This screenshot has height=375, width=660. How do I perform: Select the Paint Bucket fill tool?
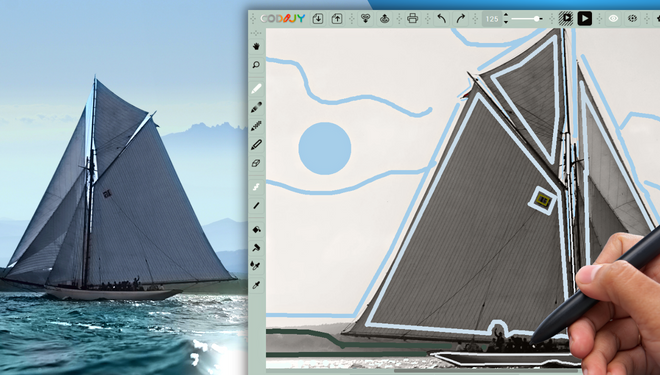pos(256,229)
